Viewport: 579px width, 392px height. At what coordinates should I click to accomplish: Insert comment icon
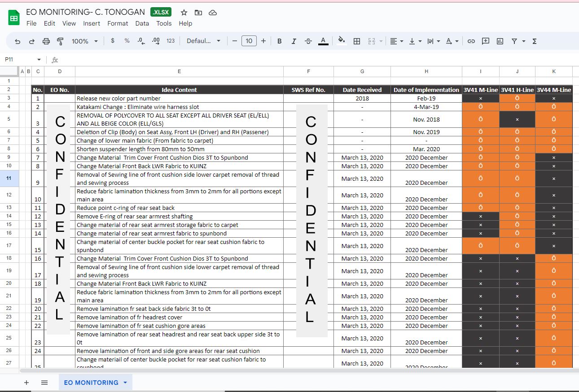point(486,41)
